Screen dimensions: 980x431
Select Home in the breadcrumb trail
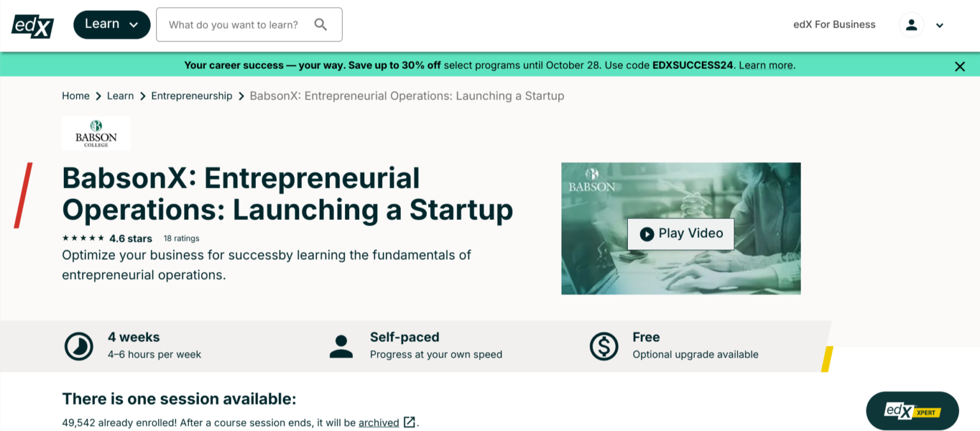click(x=75, y=96)
